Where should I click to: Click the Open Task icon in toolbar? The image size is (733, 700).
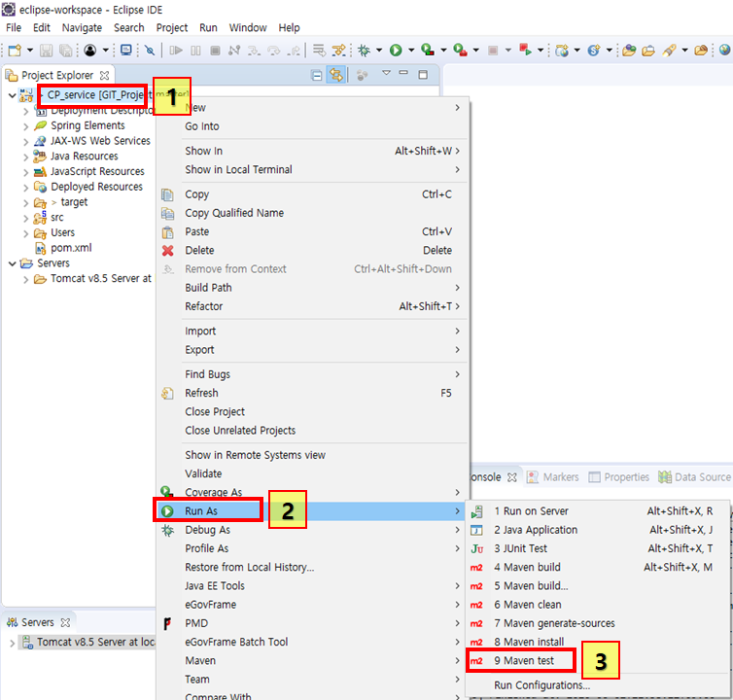click(647, 50)
